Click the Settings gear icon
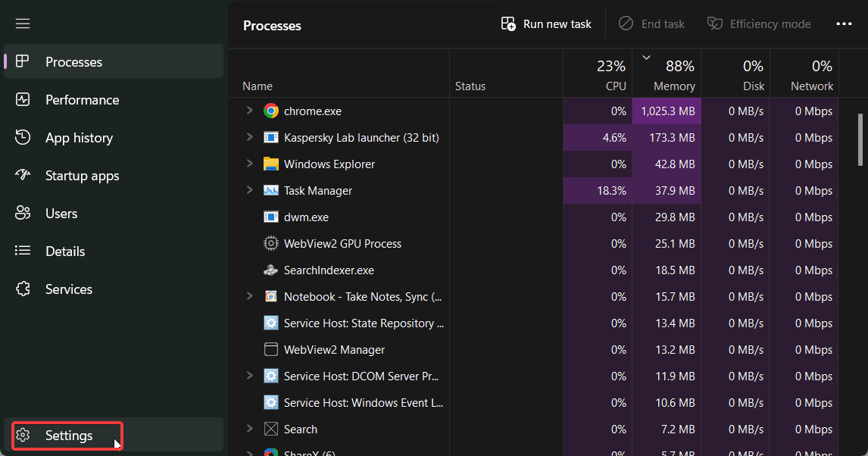 23,436
